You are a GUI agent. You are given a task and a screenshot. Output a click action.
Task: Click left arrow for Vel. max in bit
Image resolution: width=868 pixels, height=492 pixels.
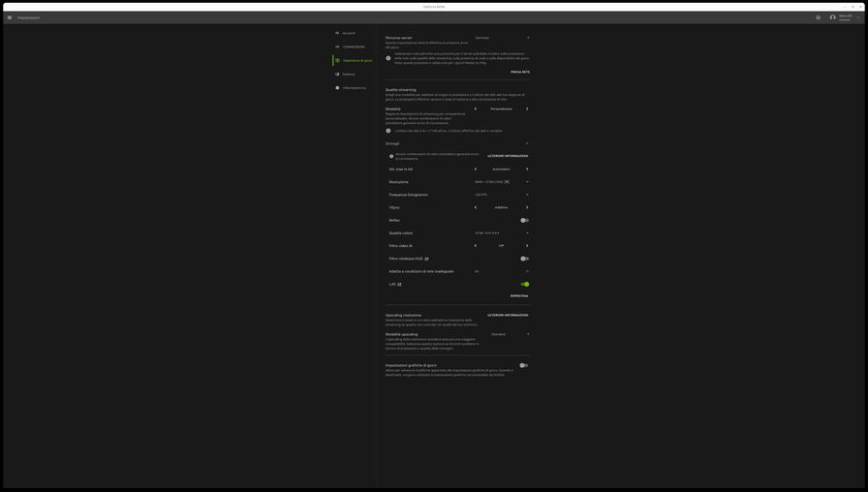point(476,169)
